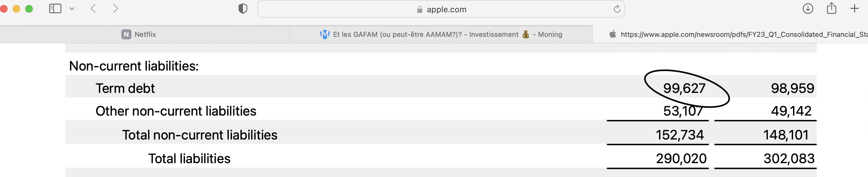The height and width of the screenshot is (177, 868).
Task: Toggle the Safari sidebar icon
Action: coord(55,9)
